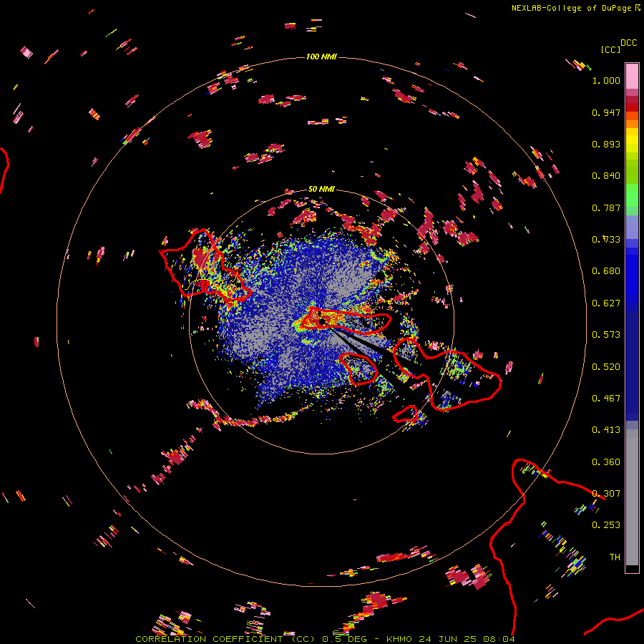Click the 0.520 scale value
Image resolution: width=644 pixels, height=644 pixels.
(606, 367)
